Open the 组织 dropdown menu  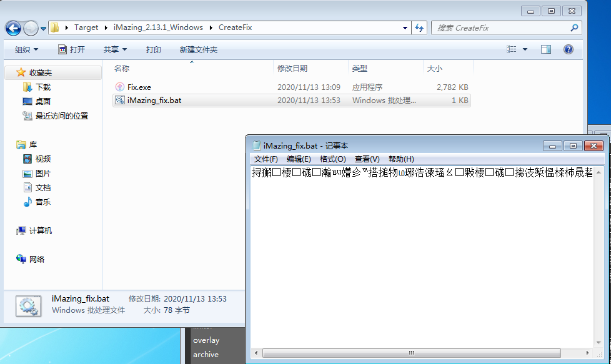pos(26,49)
